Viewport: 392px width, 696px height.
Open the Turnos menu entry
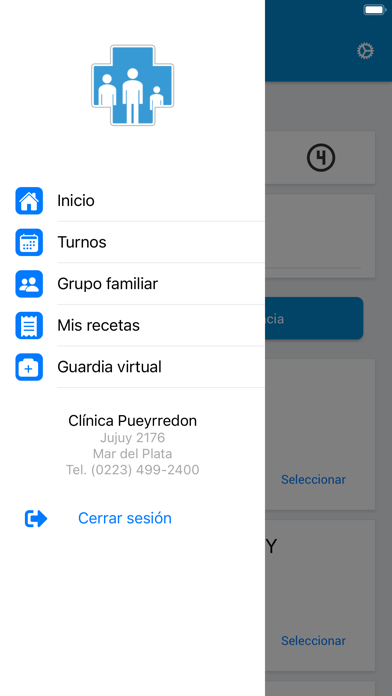click(x=161, y=242)
